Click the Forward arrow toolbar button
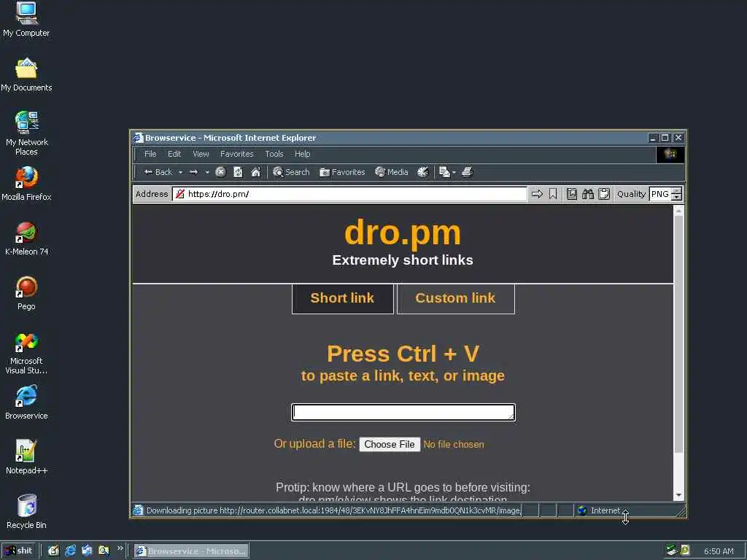The width and height of the screenshot is (747, 560). tap(193, 172)
